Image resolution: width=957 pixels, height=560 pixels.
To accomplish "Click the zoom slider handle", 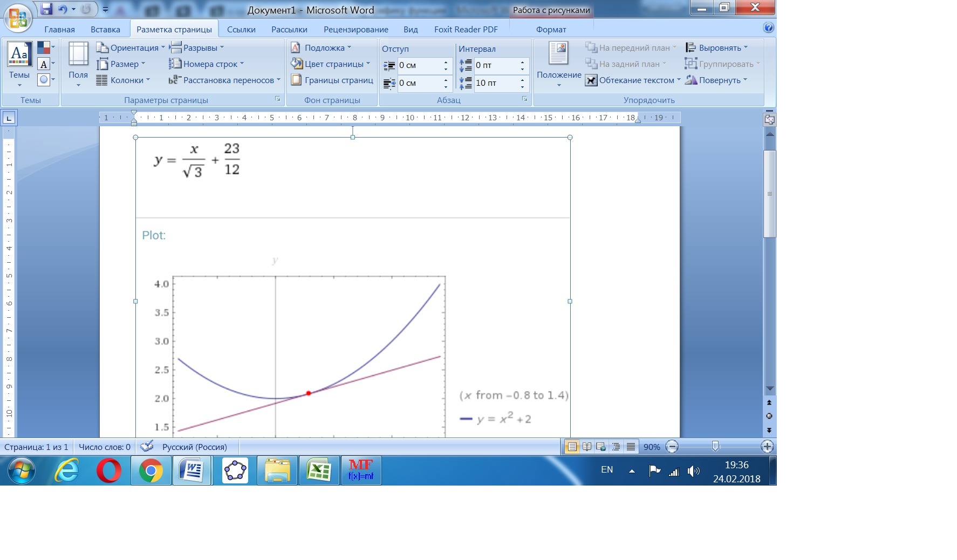I will pos(715,447).
